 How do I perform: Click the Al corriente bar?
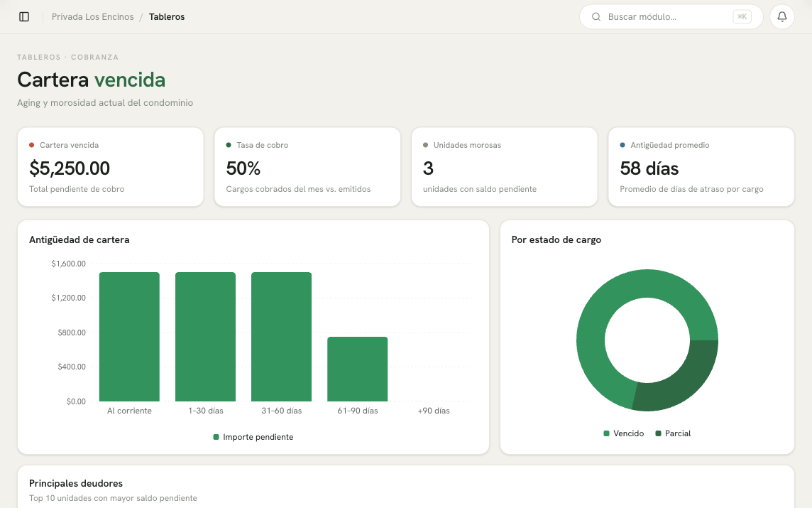129,337
